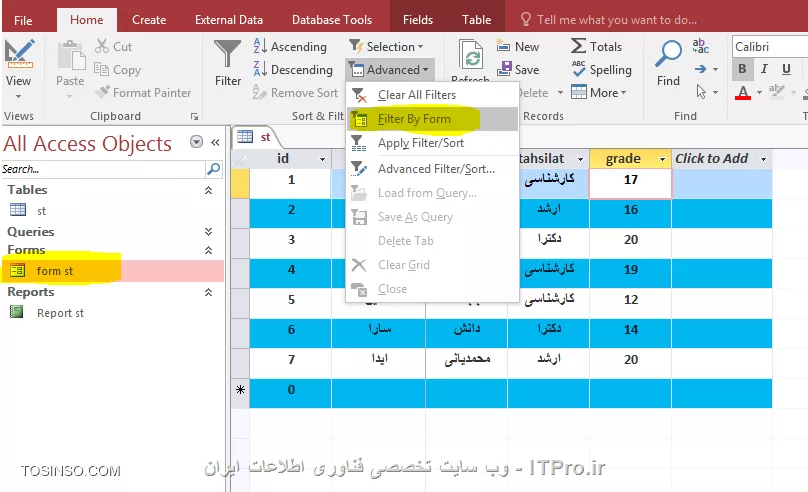This screenshot has width=808, height=492.
Task: Run the Spelling check
Action: 601,70
